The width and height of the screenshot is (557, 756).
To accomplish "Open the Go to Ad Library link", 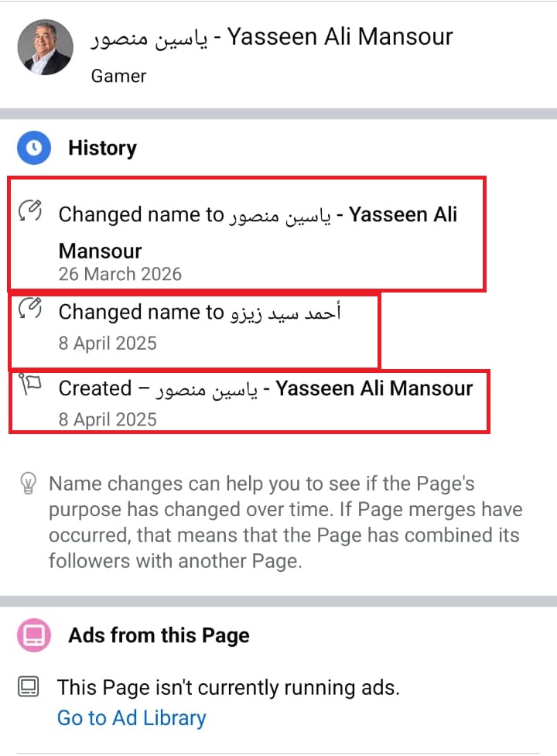I will [131, 718].
